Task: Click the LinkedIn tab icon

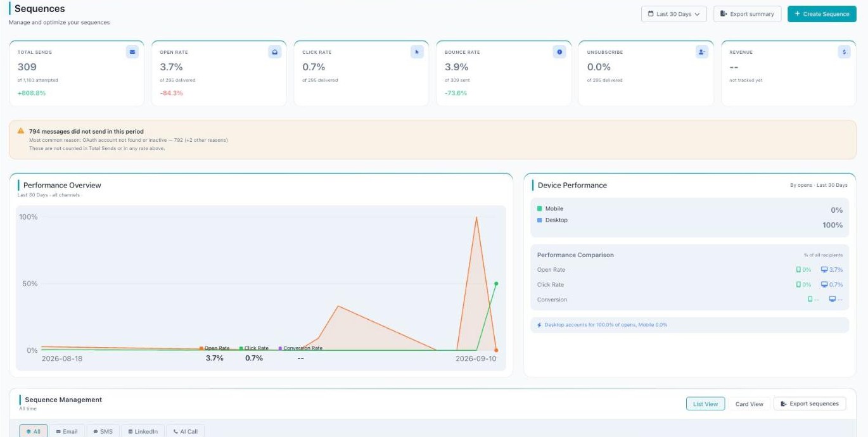Action: pyautogui.click(x=131, y=432)
